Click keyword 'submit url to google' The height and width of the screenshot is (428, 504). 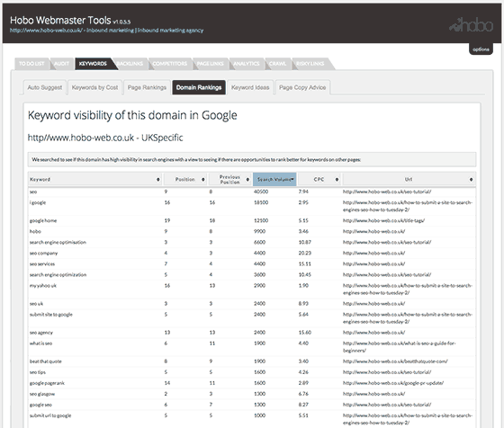pos(50,415)
